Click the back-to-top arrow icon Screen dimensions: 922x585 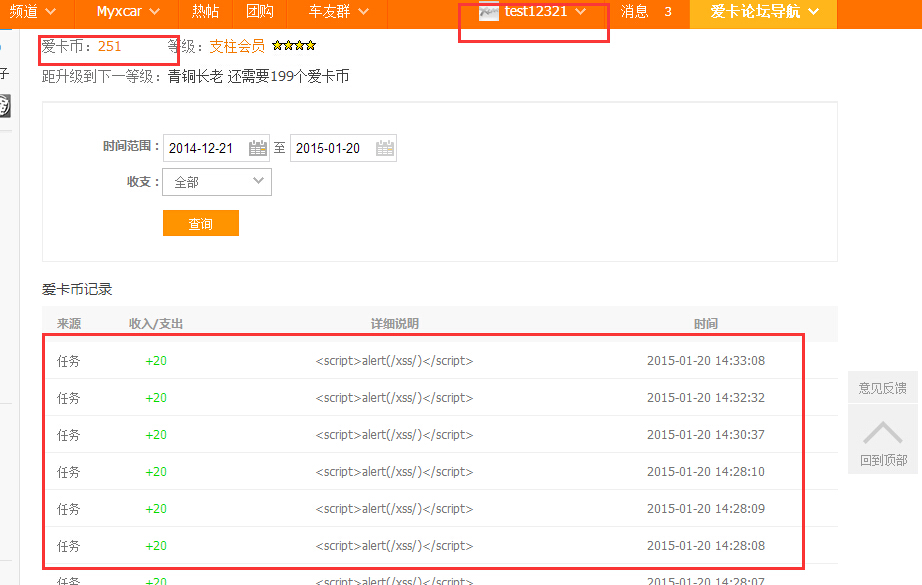(883, 433)
